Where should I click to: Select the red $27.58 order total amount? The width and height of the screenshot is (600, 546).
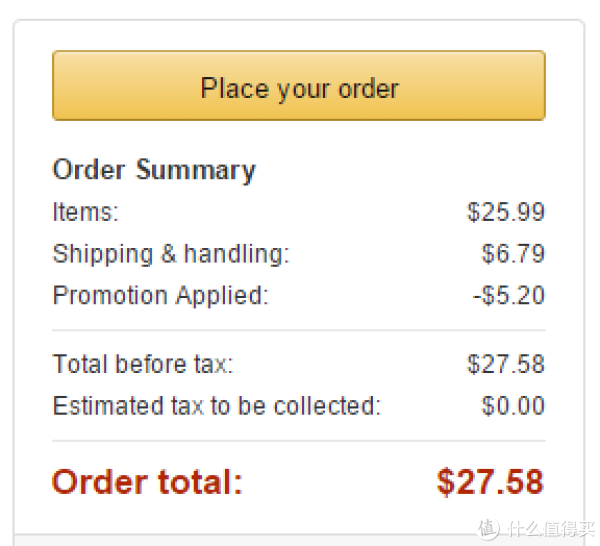pos(490,482)
